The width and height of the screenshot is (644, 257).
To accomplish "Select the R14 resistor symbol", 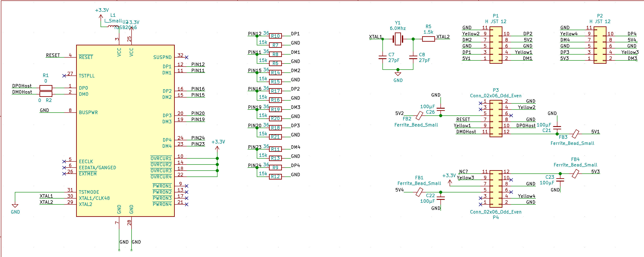I will [275, 73].
